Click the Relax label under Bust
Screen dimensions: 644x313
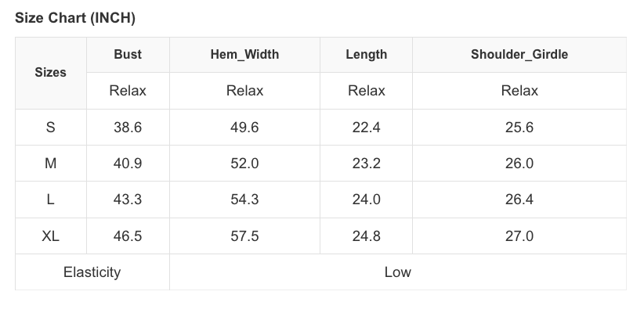(x=128, y=91)
